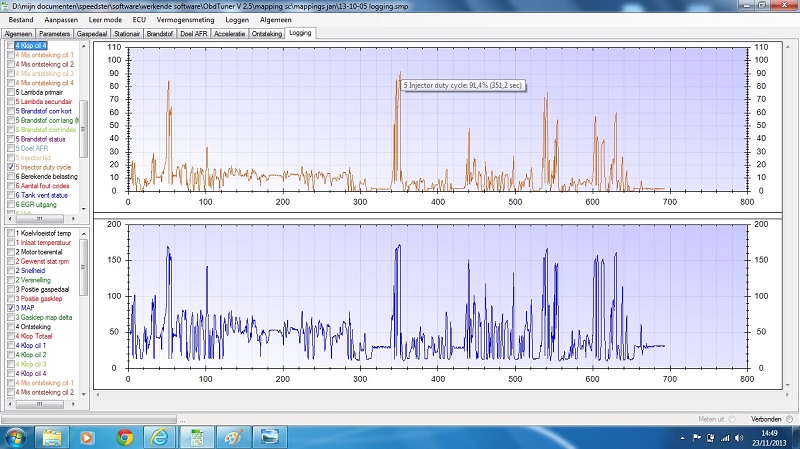Enable 4 Klop Totaal checkbox
Viewport: 800px width, 449px height.
coord(11,336)
